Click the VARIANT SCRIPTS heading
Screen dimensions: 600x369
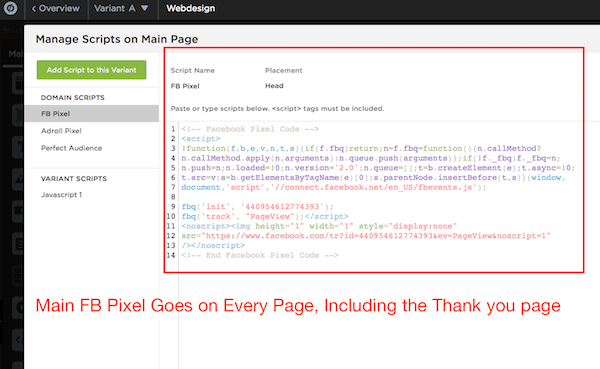74,179
